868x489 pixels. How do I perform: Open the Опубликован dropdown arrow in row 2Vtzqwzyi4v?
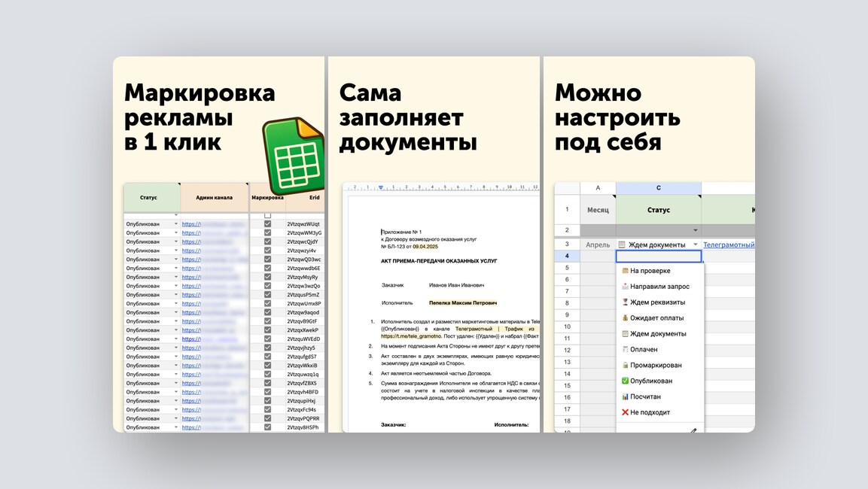(176, 251)
